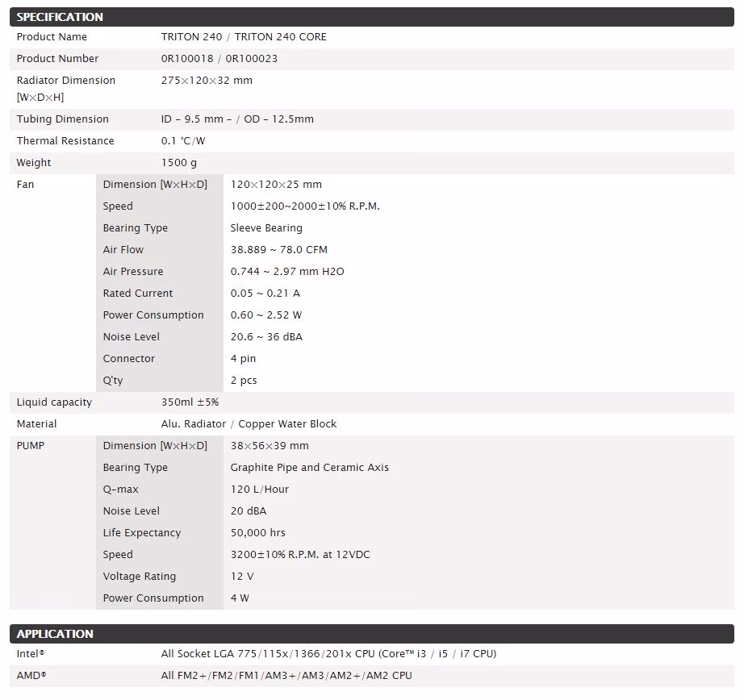Screen dimensions: 744x700
Task: Click the APPLICATION section header
Action: tap(371, 634)
